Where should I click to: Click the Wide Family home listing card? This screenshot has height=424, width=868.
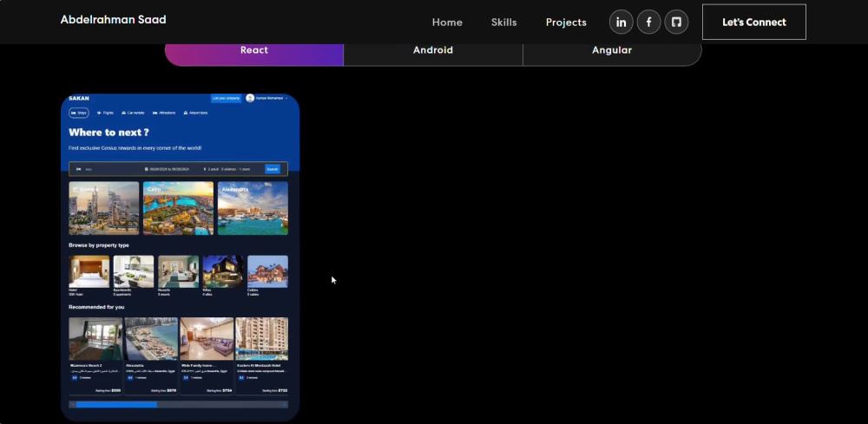pos(207,356)
